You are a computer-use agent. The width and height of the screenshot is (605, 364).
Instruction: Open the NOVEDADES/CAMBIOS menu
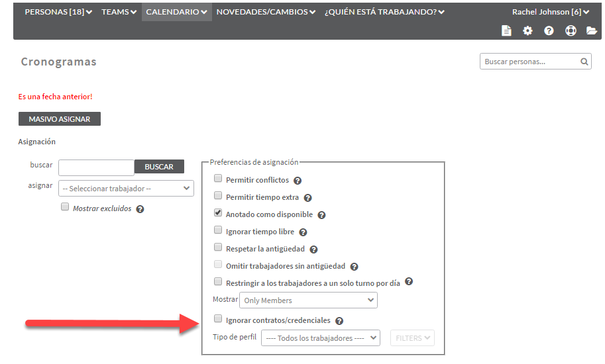[266, 12]
